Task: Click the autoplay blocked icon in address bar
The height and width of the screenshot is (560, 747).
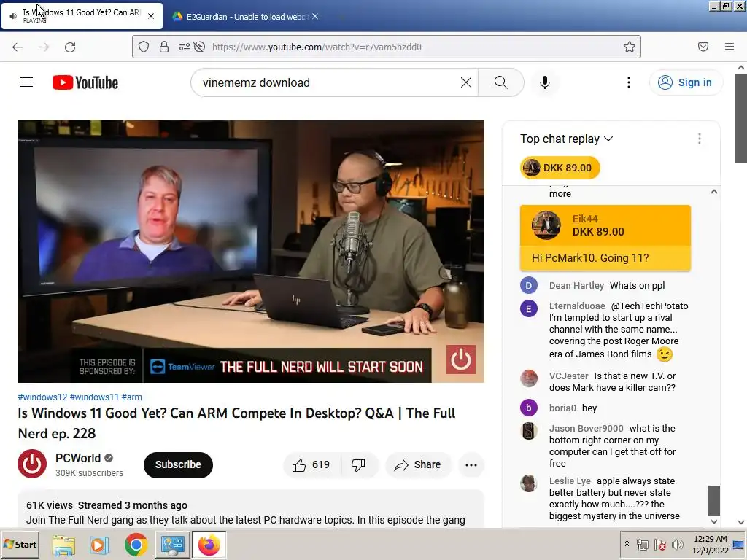Action: 200,47
